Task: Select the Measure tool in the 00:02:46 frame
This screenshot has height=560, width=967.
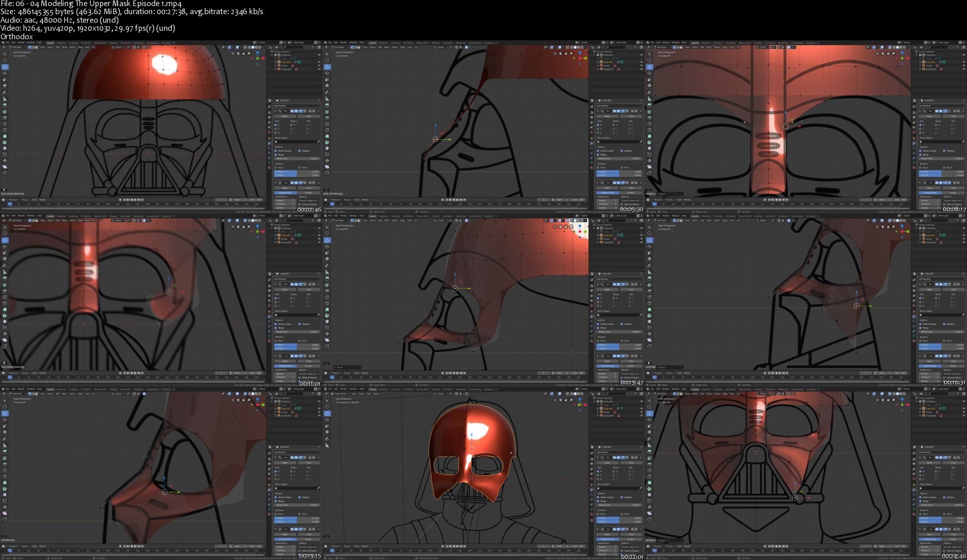Action: [x=5, y=99]
